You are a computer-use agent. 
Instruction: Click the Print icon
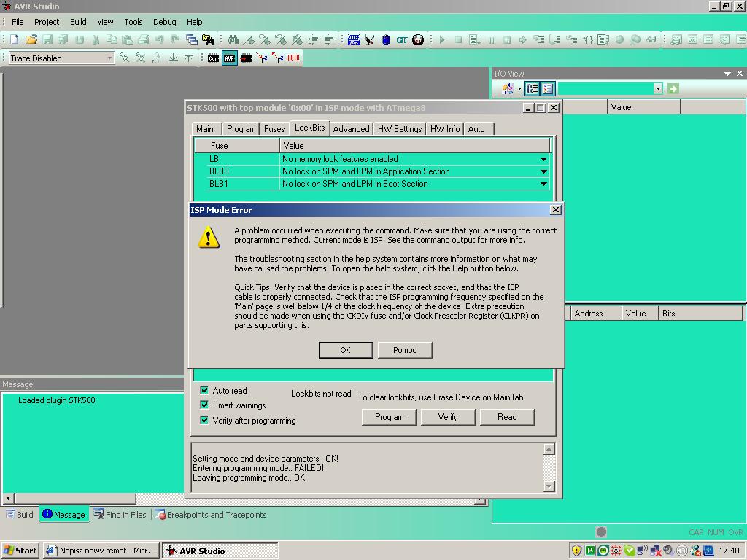click(x=144, y=40)
